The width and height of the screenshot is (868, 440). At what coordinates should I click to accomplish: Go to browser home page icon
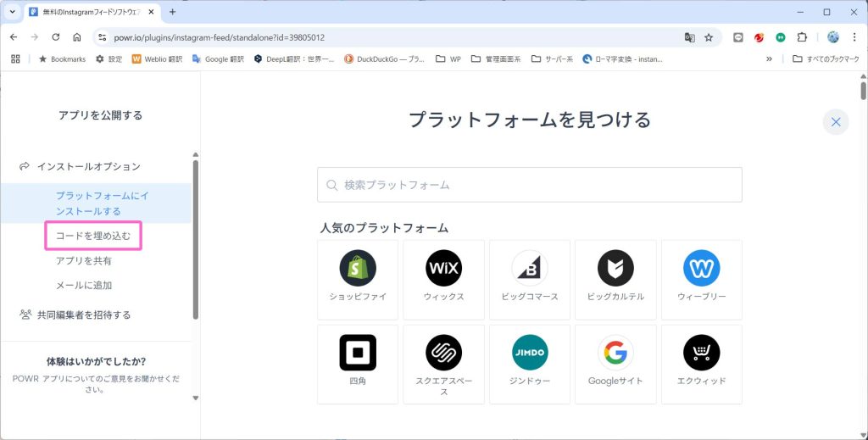tap(77, 37)
